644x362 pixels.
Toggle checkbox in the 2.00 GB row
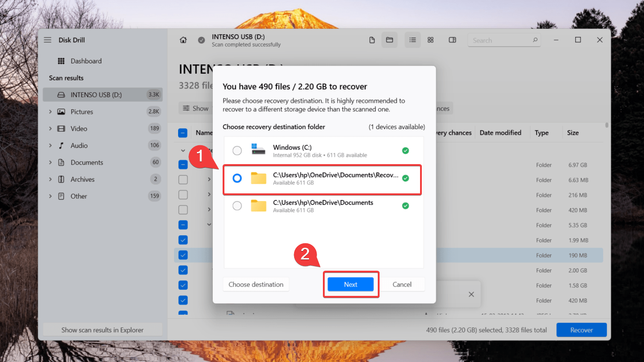click(183, 270)
